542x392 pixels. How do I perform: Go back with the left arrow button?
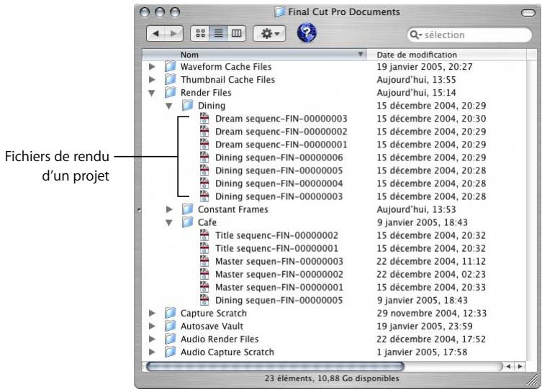(155, 34)
